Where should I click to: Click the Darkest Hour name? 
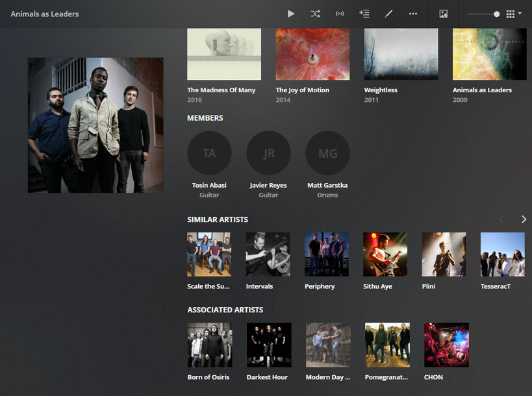point(267,377)
